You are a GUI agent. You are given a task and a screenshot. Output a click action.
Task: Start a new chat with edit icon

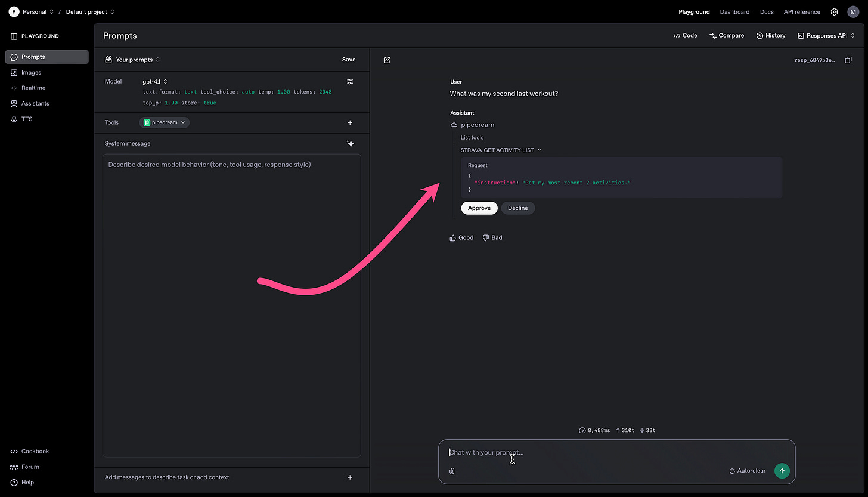[x=387, y=60]
